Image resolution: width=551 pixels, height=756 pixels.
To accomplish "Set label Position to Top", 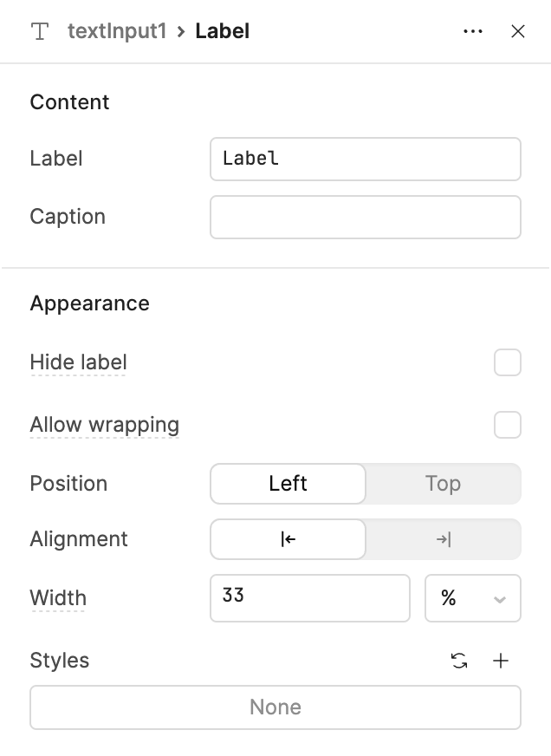I will [x=443, y=484].
